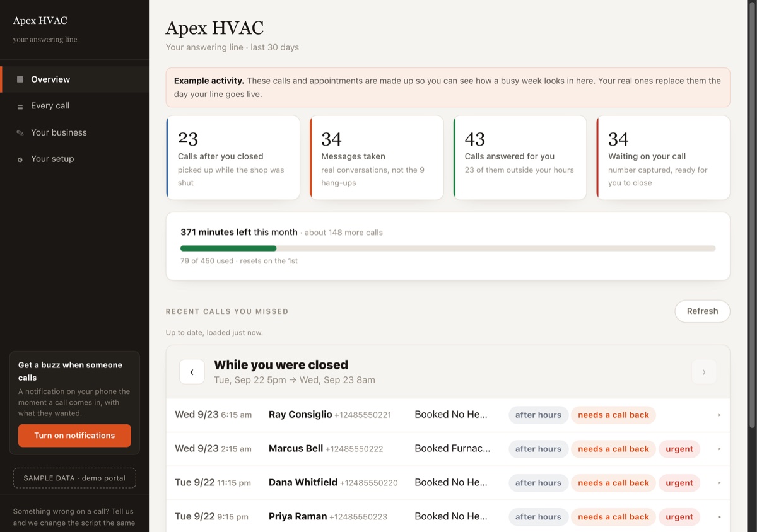This screenshot has height=532, width=757.
Task: Click the Your business pencil icon
Action: [20, 133]
